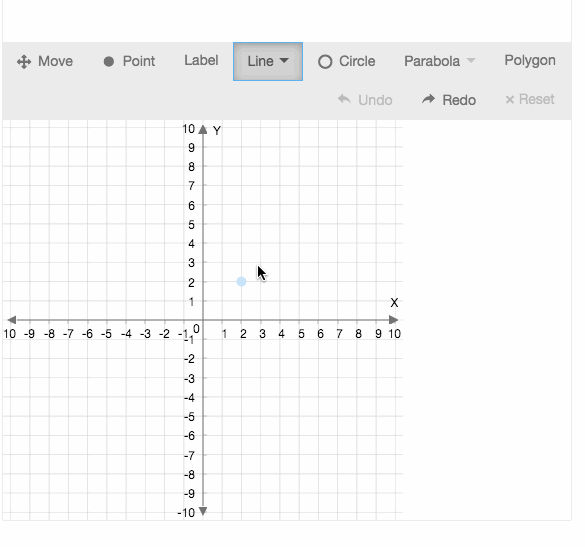Click the Reset X icon
Viewport: 585px width, 547px height.
[510, 100]
